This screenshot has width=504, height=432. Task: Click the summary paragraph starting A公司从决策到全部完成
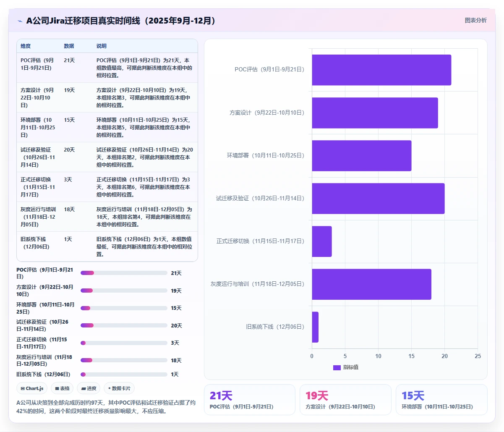(106, 407)
